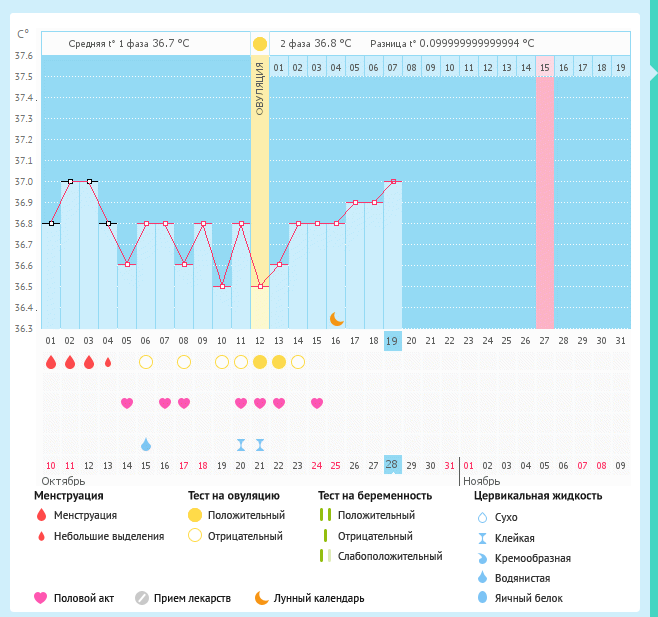This screenshot has width=658, height=617.
Task: Click the sticky fluid hourglass icon on day 11
Action: (x=241, y=444)
